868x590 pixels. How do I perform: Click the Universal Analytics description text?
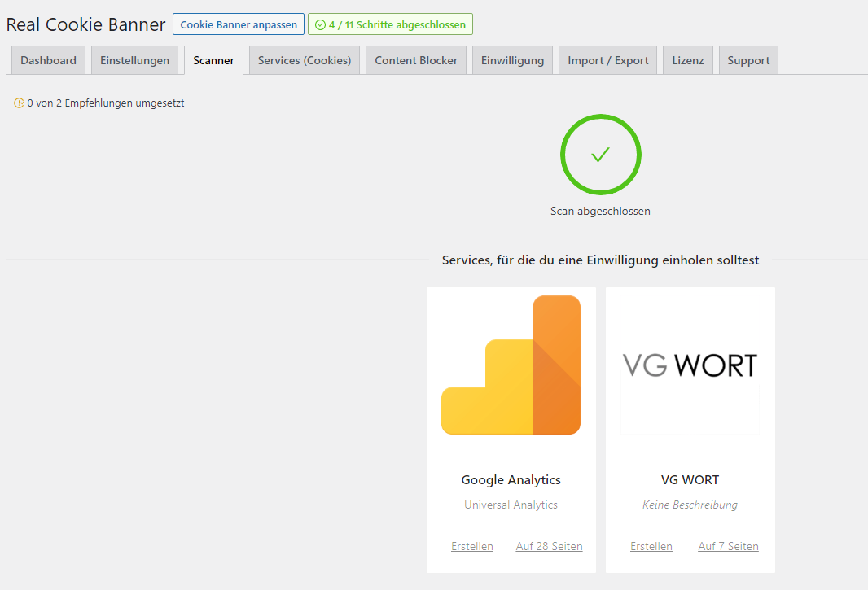coord(511,505)
